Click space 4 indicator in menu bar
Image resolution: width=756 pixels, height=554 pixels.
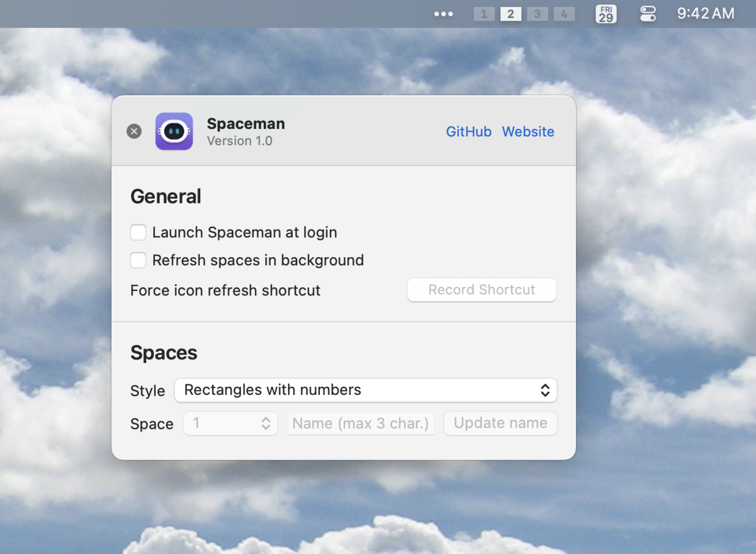coord(564,14)
